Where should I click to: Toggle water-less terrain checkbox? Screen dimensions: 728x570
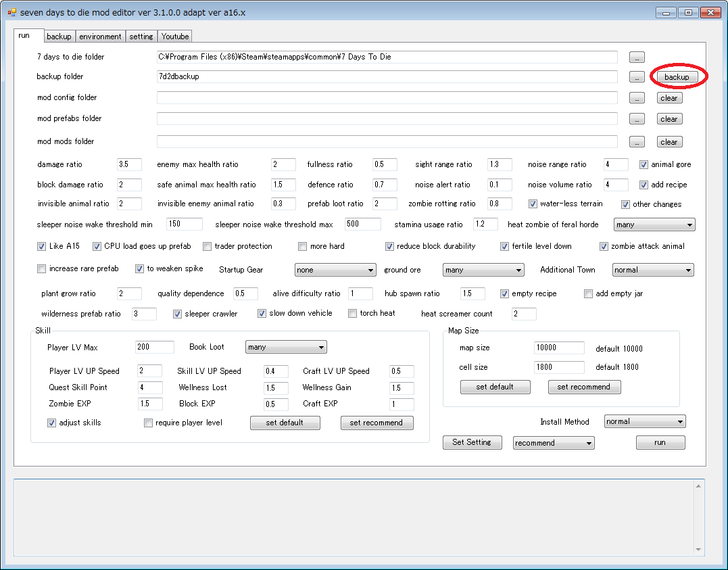[x=533, y=204]
